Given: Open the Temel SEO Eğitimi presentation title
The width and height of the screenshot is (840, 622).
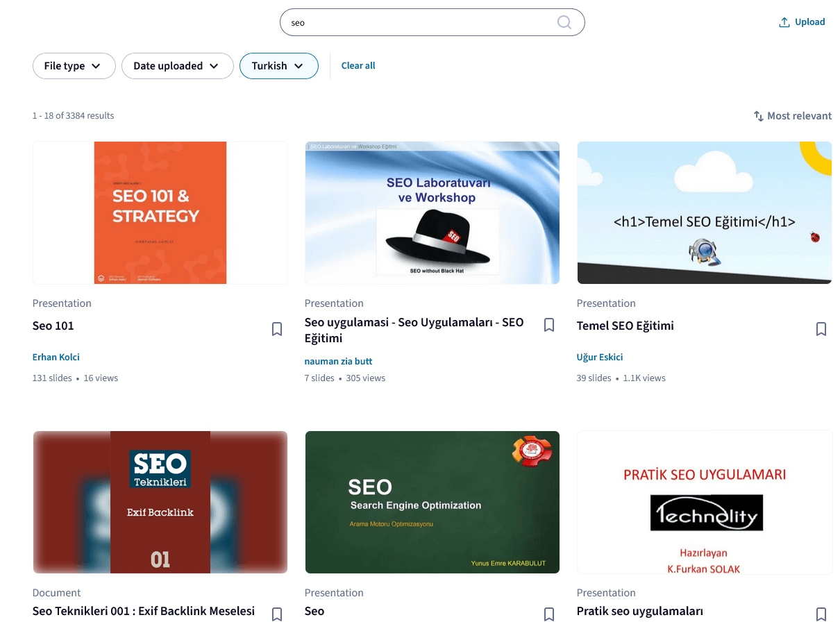Looking at the screenshot, I should [625, 326].
